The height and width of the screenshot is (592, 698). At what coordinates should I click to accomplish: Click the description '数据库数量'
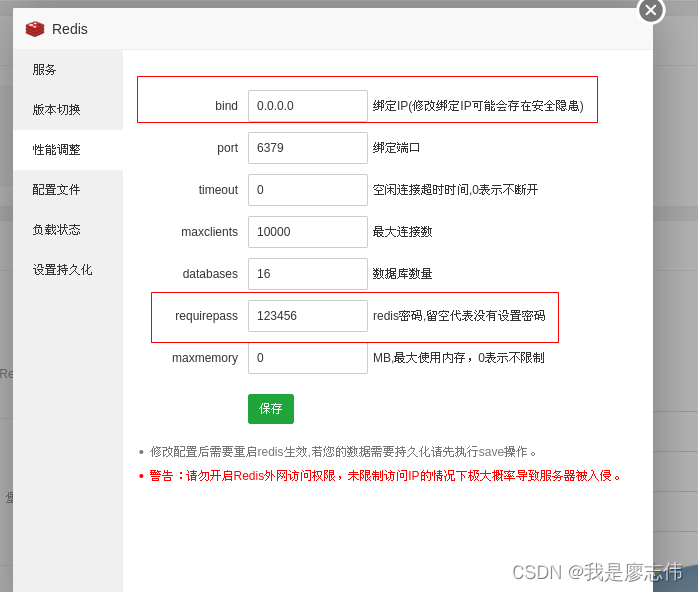[402, 274]
